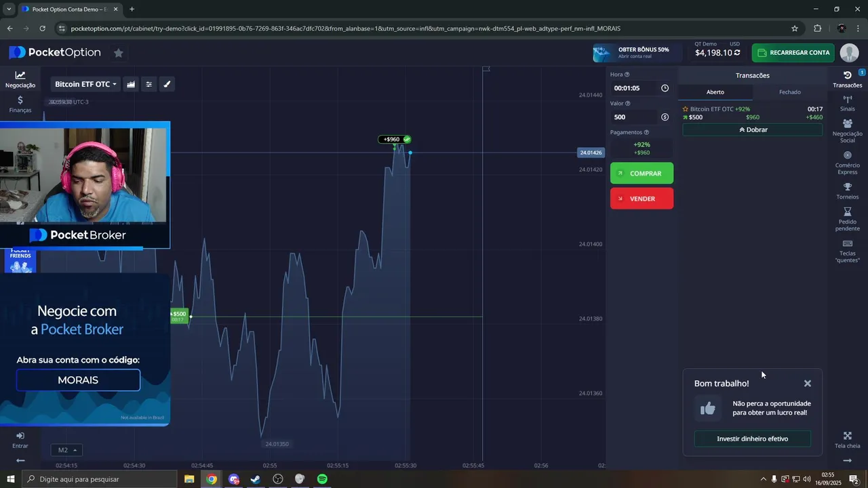Open Windows Start menu
Screen dimensions: 868x488
click(10, 479)
